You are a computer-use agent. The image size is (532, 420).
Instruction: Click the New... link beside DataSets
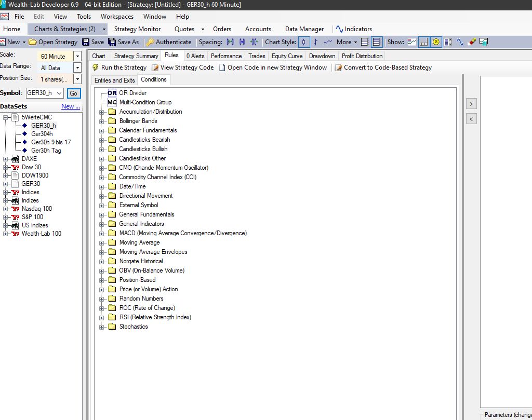tap(70, 106)
